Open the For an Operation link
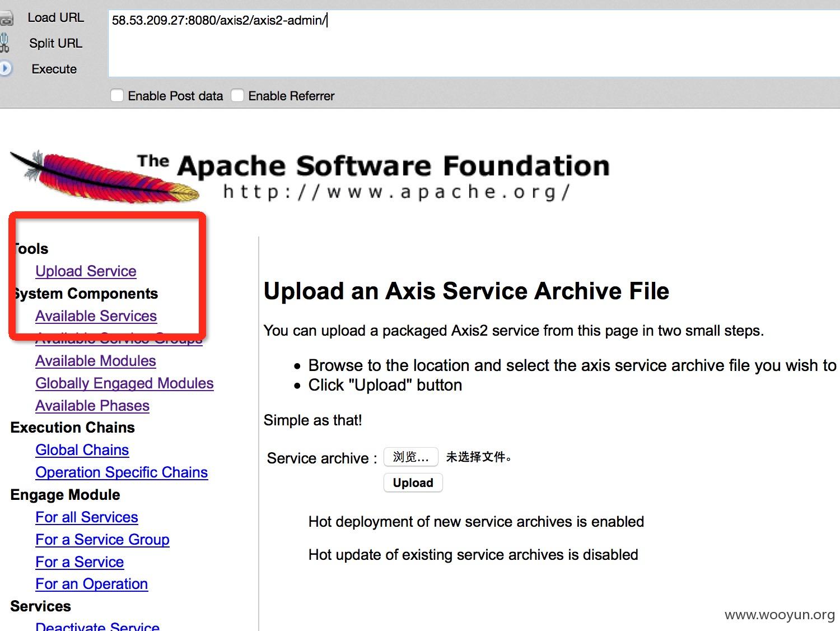Screen dimensions: 840x631 91,584
